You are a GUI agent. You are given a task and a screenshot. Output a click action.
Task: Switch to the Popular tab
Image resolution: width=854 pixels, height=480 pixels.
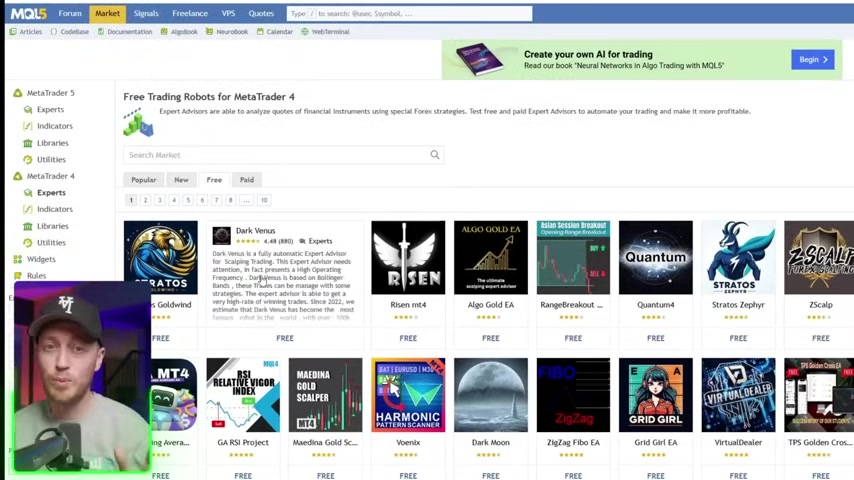tap(143, 180)
